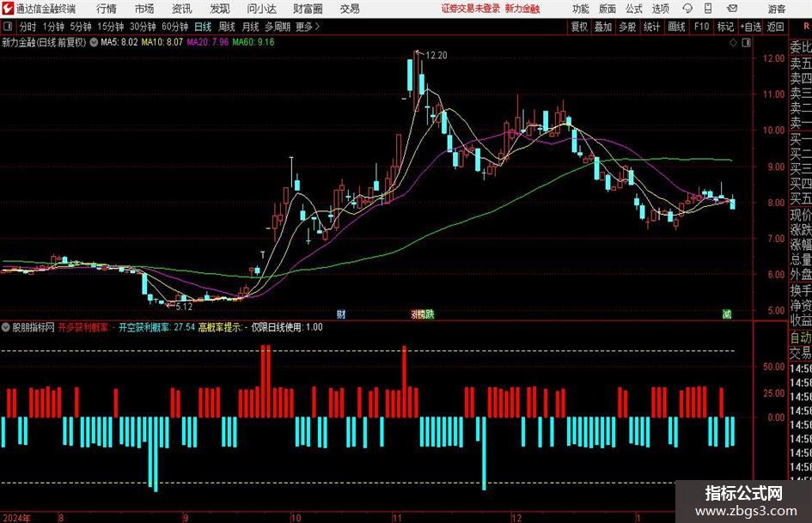Switch to 60分钟 period
The height and width of the screenshot is (523, 812).
[x=174, y=27]
